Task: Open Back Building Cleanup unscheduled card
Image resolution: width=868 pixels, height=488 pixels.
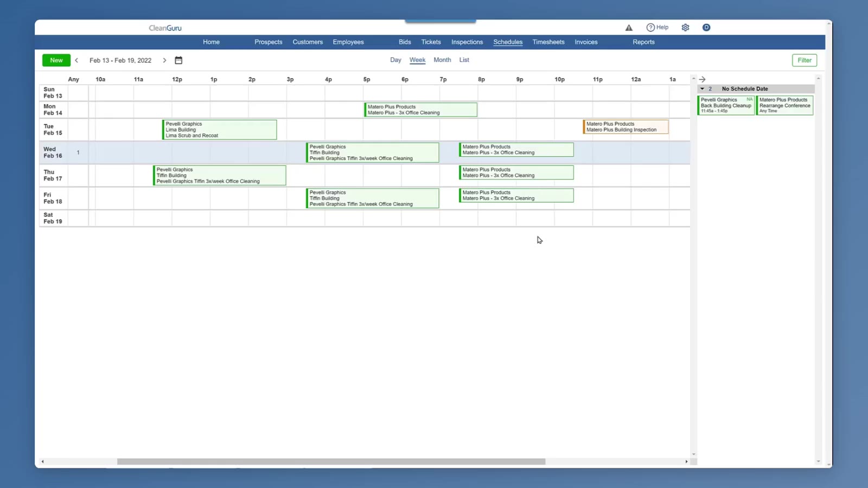Action: click(x=726, y=105)
